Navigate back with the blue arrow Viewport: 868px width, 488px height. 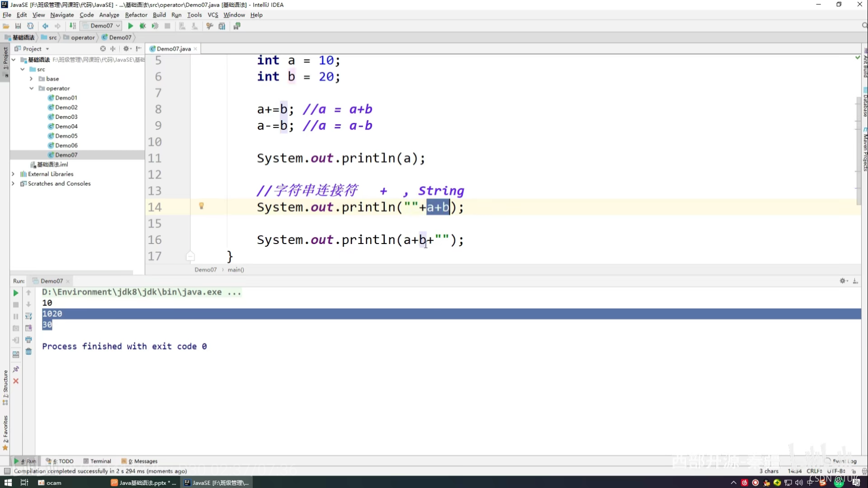coord(45,26)
